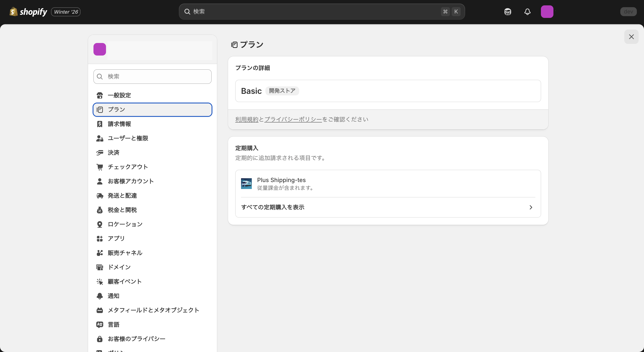Open the プライバシーポリシー link
This screenshot has height=352, width=644.
[x=293, y=119]
